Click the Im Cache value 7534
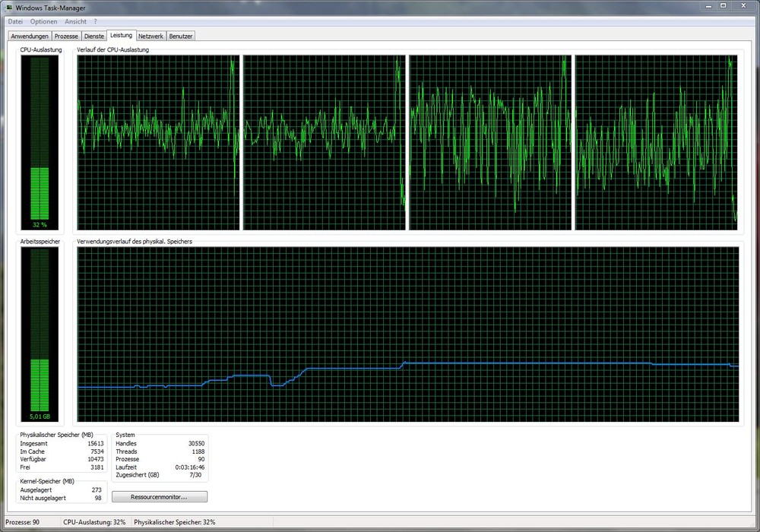The width and height of the screenshot is (760, 532). coord(97,451)
